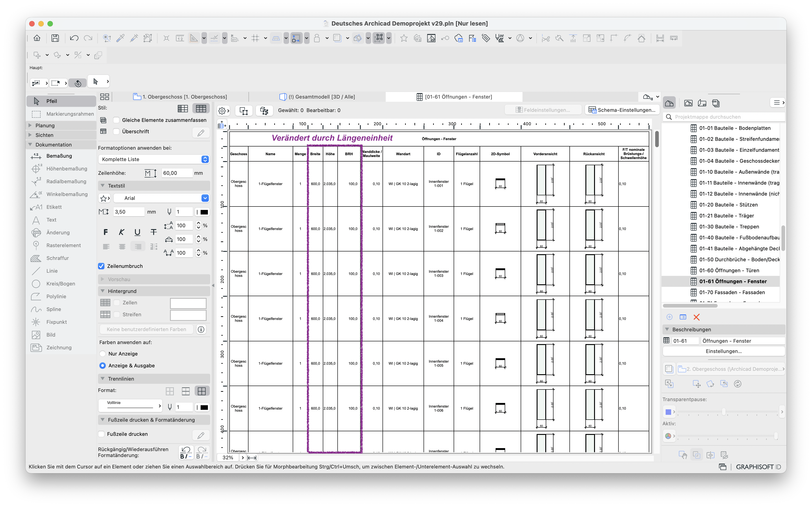This screenshot has width=812, height=507.
Task: Click the Zeilenhöhe 60,00 field
Action: 177,173
